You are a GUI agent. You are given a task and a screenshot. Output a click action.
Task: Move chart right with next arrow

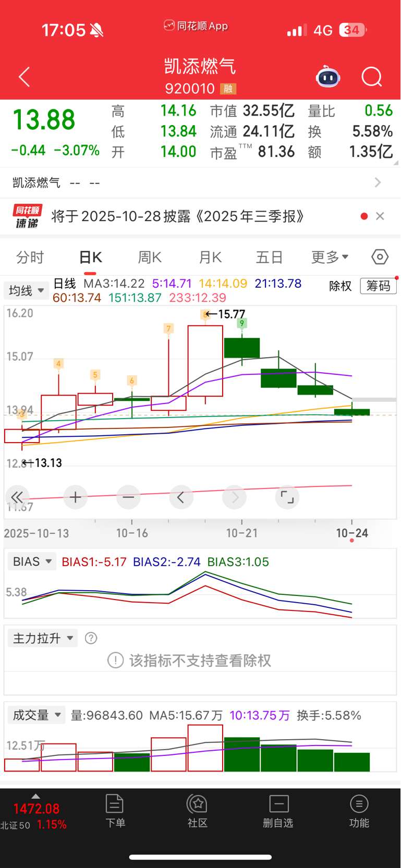coord(235,497)
